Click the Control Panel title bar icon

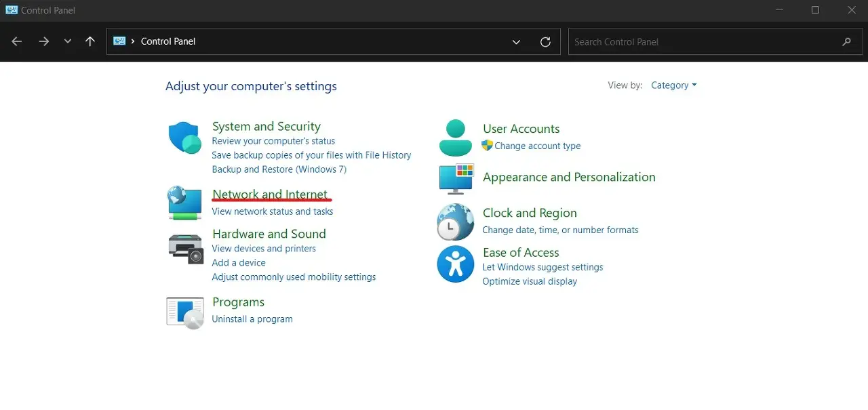12,10
